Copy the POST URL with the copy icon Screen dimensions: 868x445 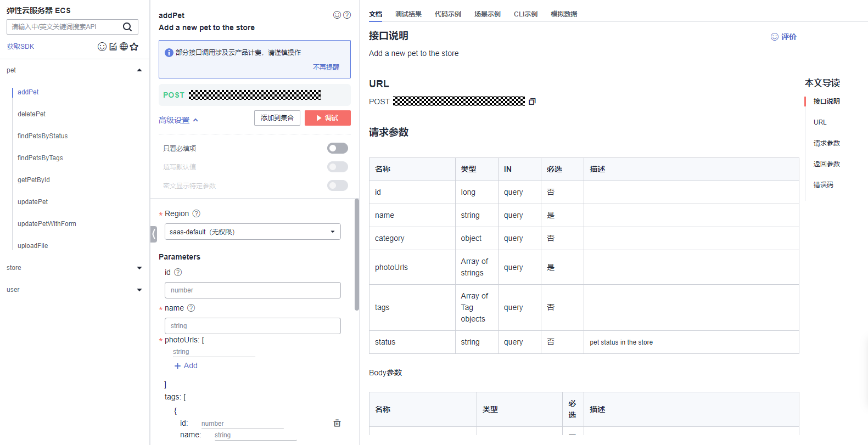(532, 102)
